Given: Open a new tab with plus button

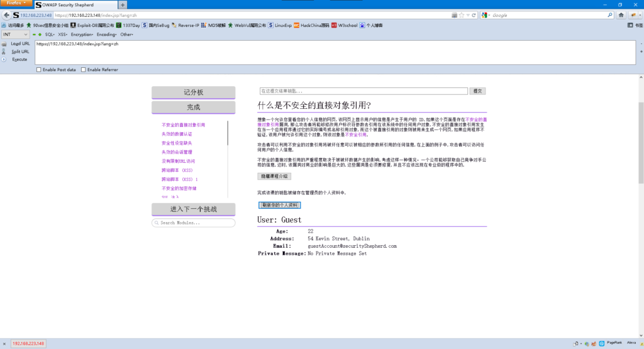Looking at the screenshot, I should tap(123, 5).
